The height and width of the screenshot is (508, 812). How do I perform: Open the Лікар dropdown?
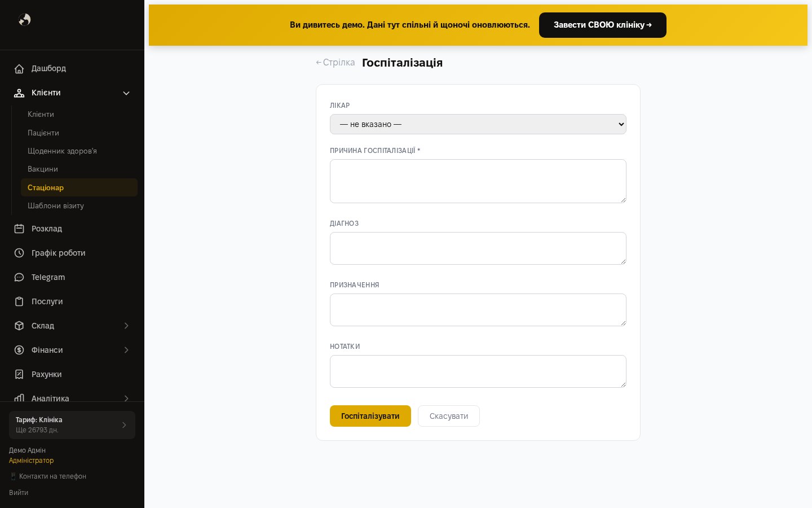tap(478, 124)
